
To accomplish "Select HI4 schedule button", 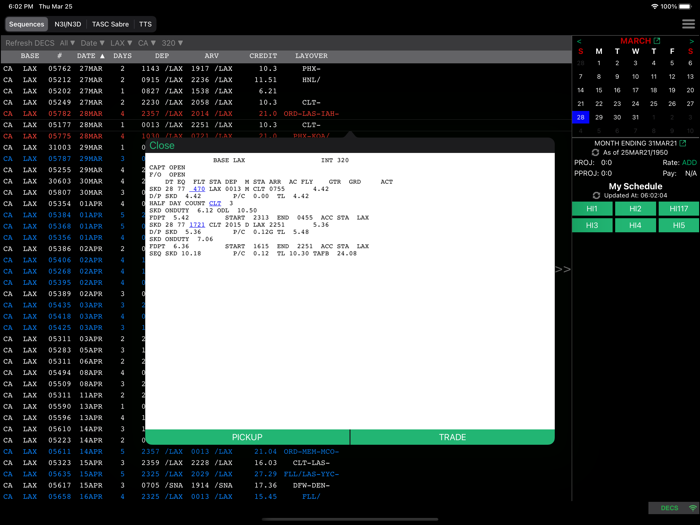I will [635, 225].
